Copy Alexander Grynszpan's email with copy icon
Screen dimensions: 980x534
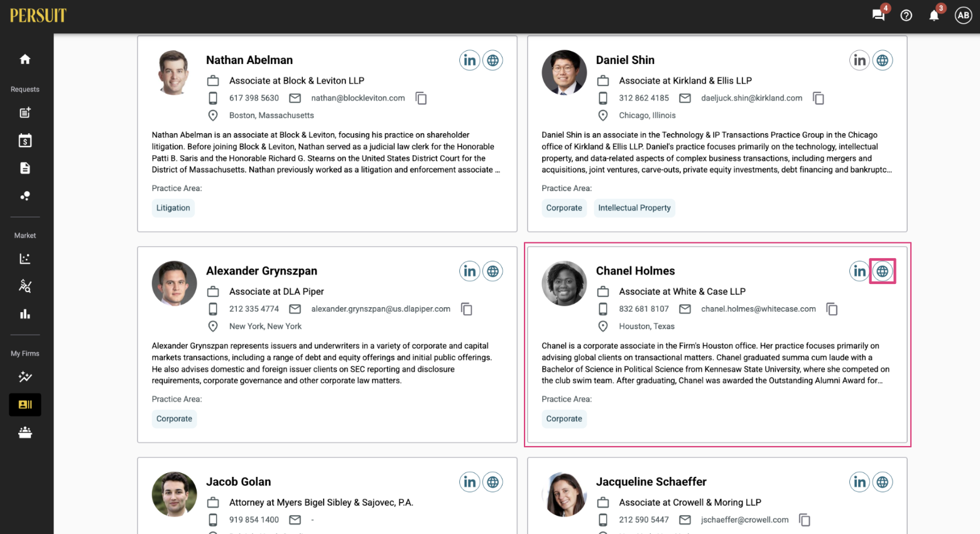coord(466,309)
